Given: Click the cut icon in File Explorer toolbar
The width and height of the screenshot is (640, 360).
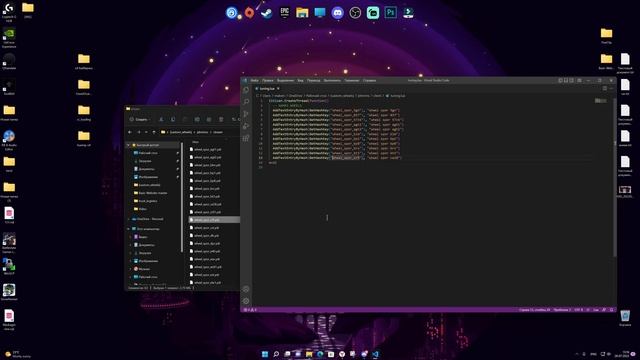Looking at the screenshot, I should 161,120.
